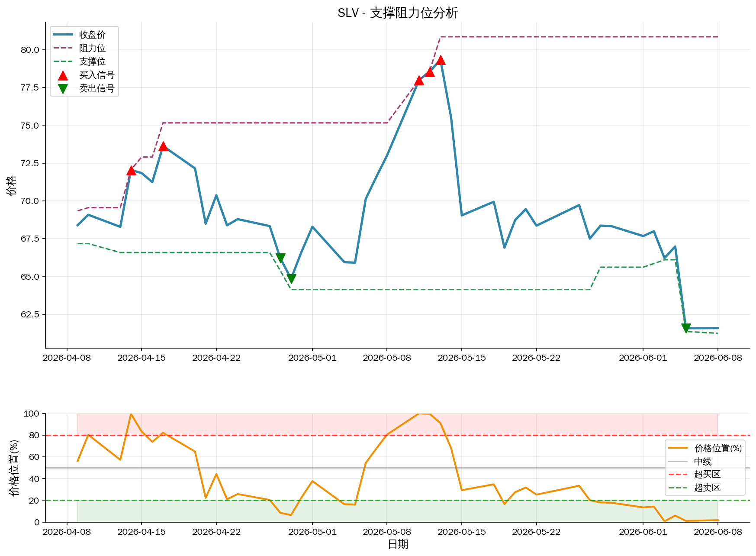This screenshot has height=556, width=756.
Task: Click the 日期 x-axis label
Action: (398, 544)
